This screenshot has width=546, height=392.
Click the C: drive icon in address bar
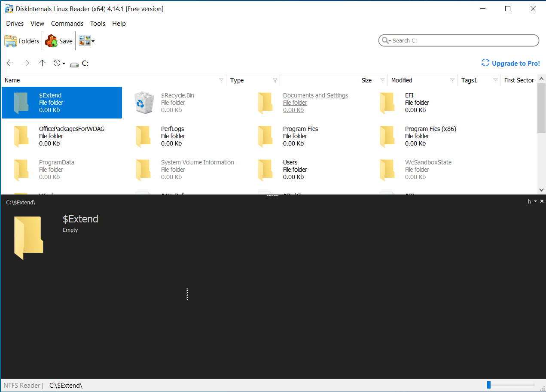[x=75, y=64]
